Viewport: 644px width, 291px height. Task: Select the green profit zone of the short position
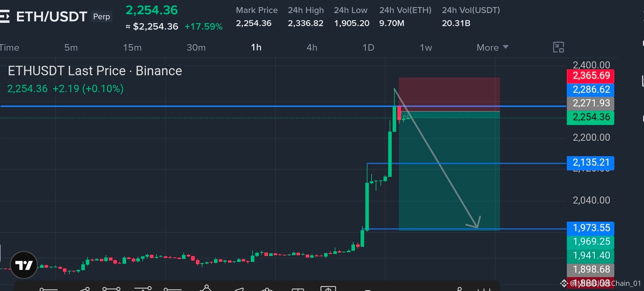click(449, 171)
